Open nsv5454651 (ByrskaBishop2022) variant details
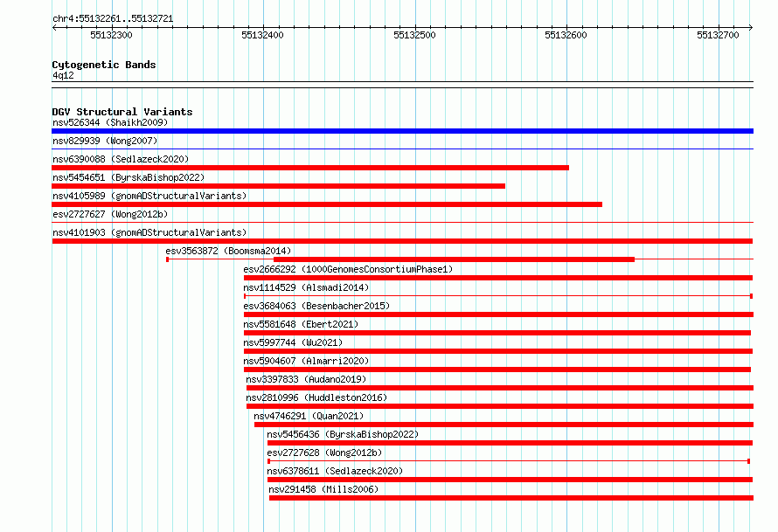Image resolution: width=778 pixels, height=532 pixels. (129, 177)
